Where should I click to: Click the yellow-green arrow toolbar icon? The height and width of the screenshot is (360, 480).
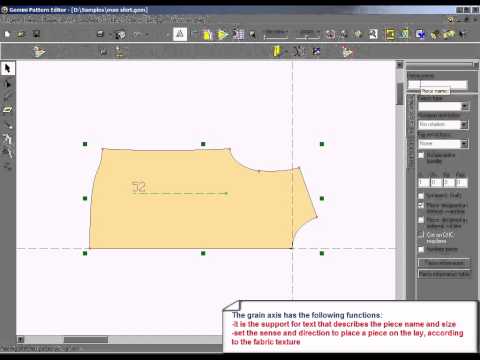pyautogui.click(x=222, y=35)
